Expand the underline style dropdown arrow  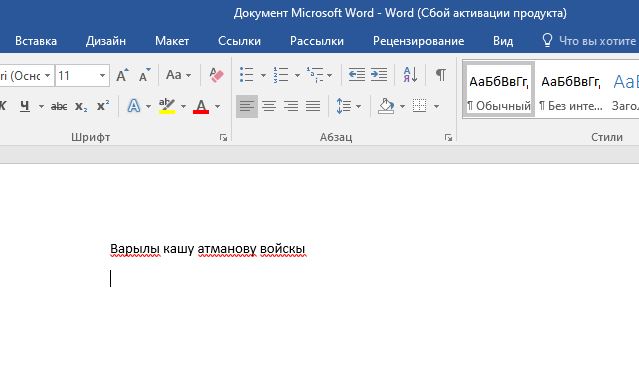[x=41, y=107]
